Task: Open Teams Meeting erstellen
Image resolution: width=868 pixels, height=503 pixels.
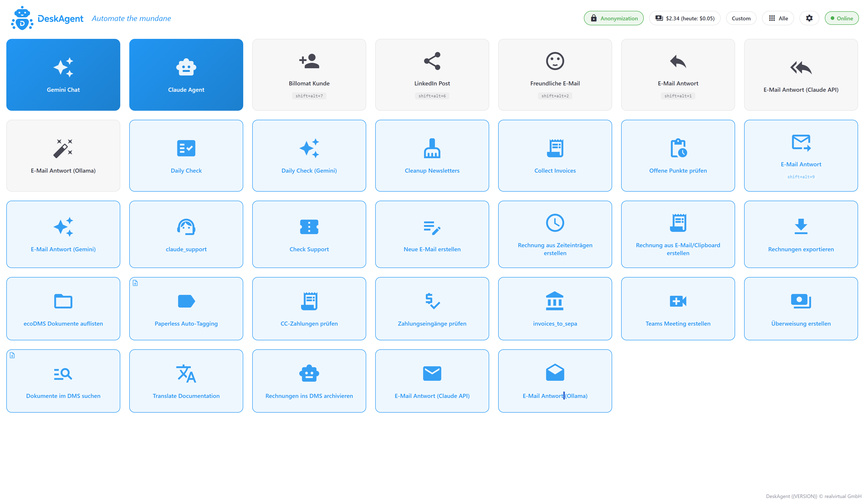Action: coord(677,308)
